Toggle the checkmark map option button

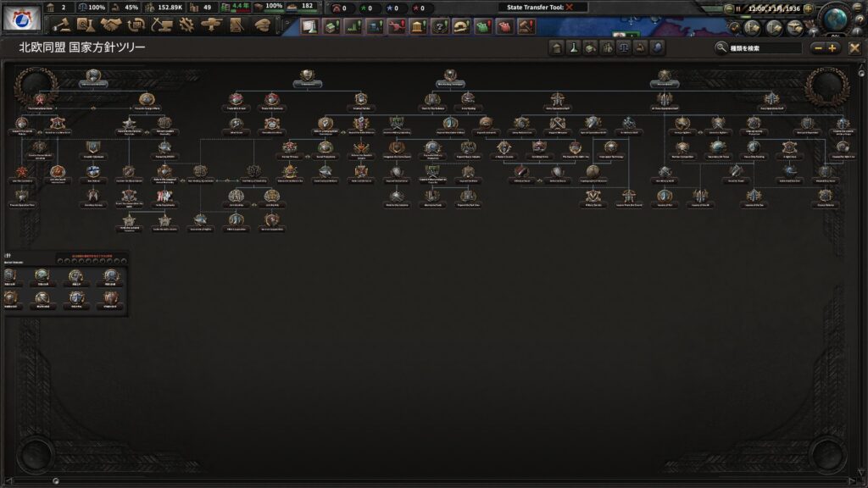coord(735,27)
